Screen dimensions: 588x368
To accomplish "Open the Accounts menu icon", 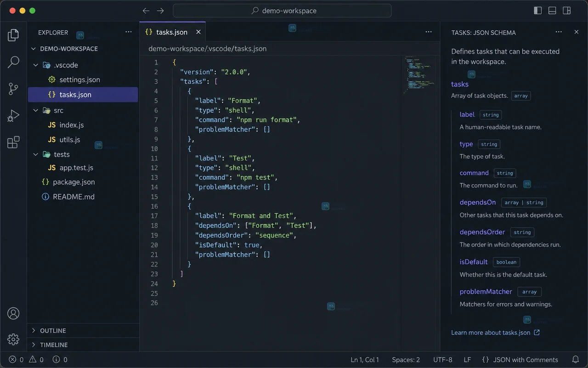I will point(13,313).
